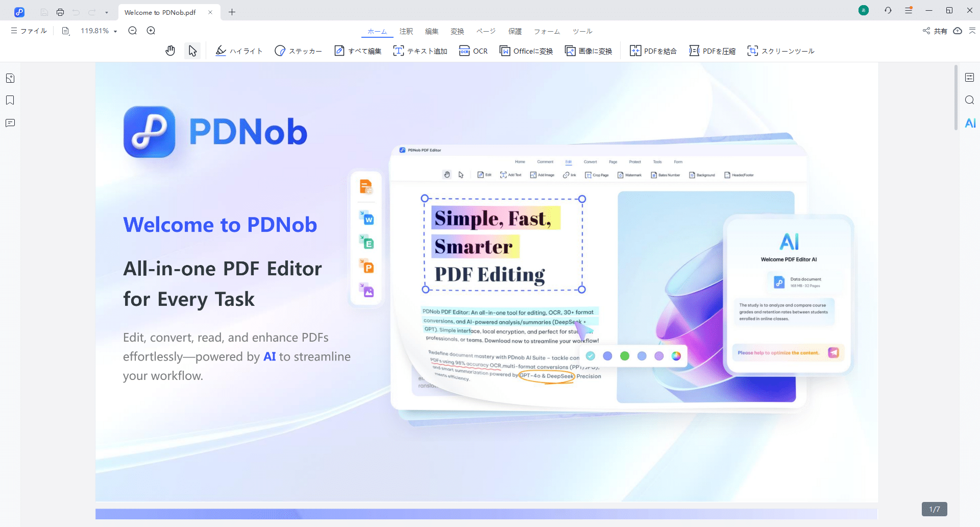Click the OCR tool icon

coord(473,51)
